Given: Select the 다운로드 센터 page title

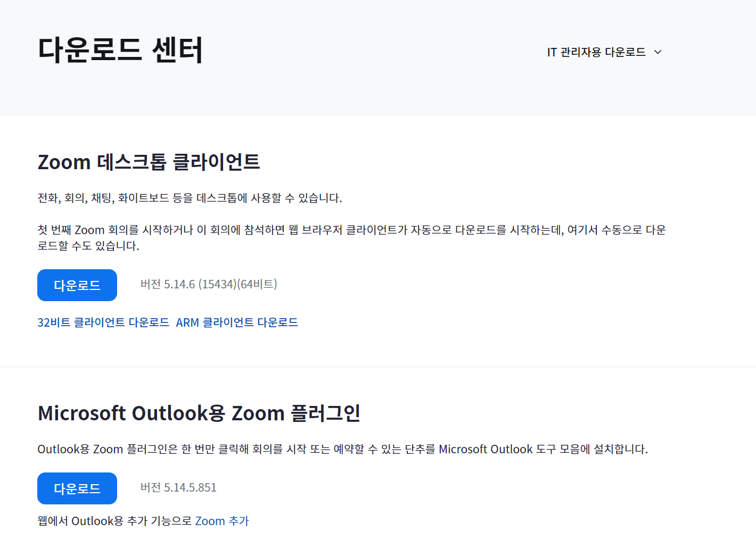Looking at the screenshot, I should (120, 51).
